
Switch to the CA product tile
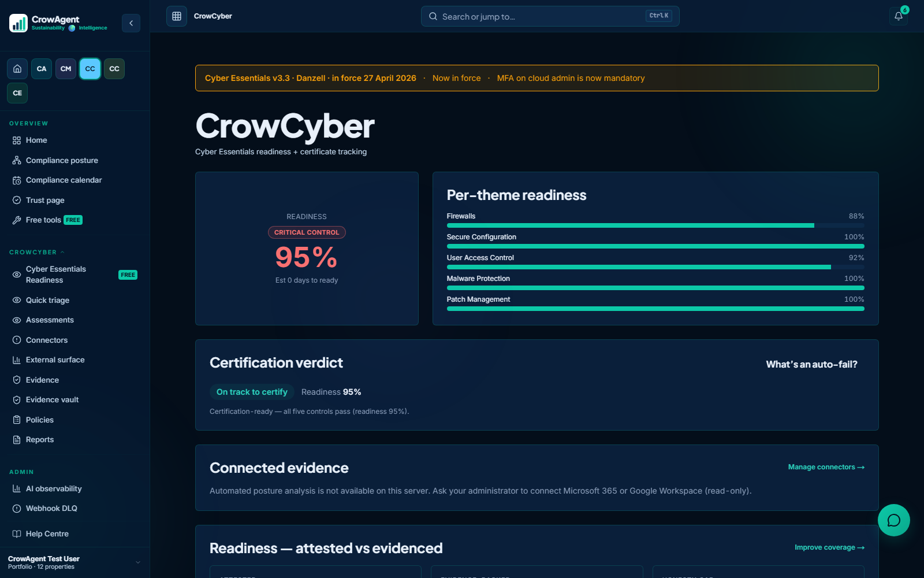42,69
